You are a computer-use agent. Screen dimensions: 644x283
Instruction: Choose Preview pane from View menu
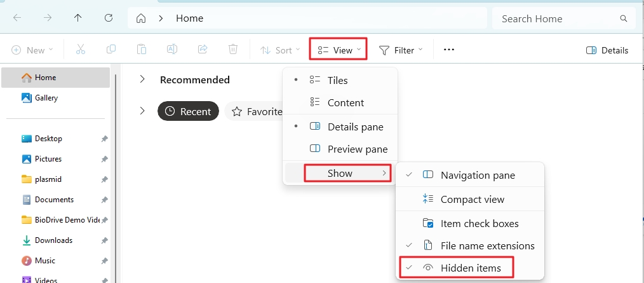340,149
